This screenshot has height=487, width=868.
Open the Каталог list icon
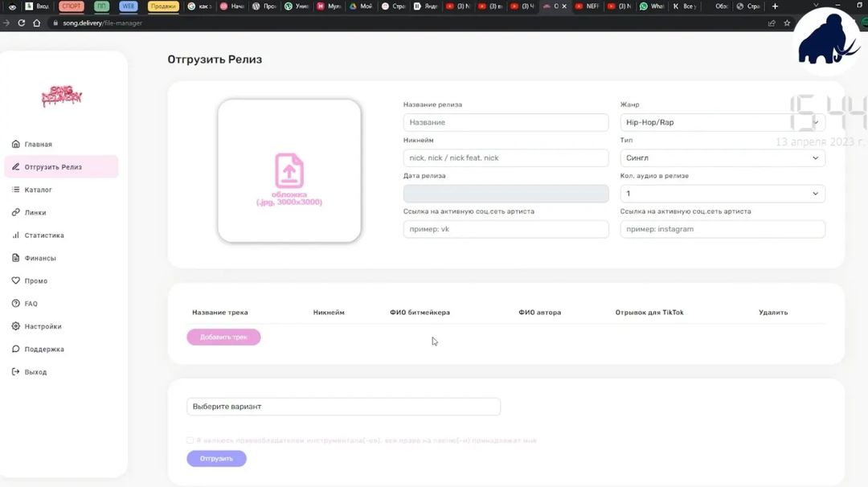15,190
